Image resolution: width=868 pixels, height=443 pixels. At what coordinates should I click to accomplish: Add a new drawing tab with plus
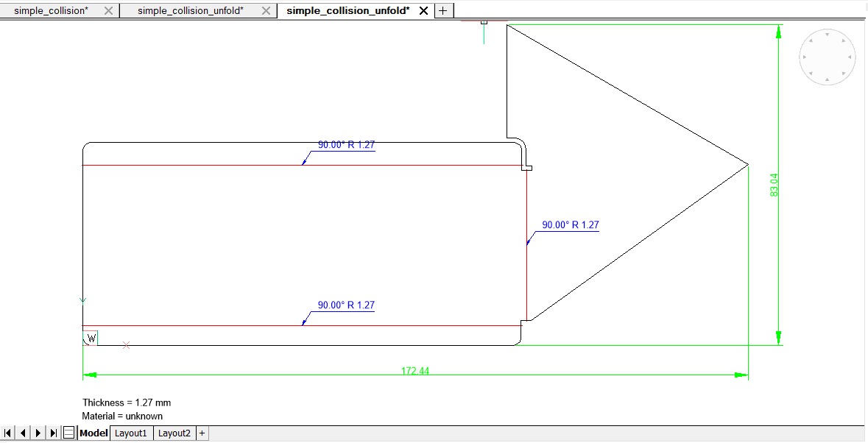click(x=443, y=10)
